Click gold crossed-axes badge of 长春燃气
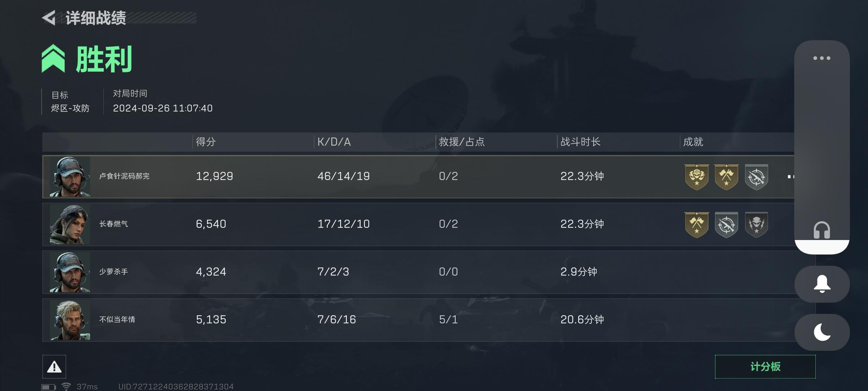 tap(697, 224)
